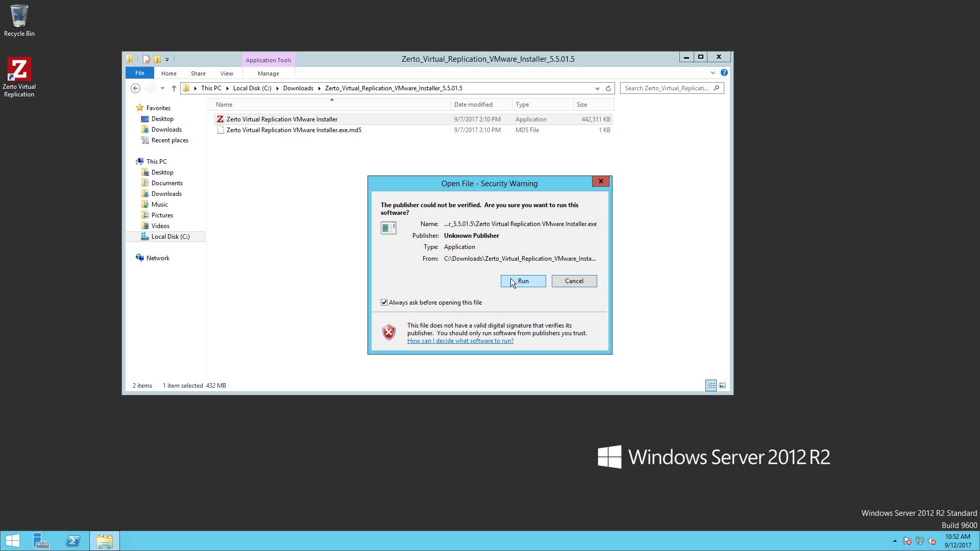Click the Search Zerto_Virtual_Replicati field
This screenshot has width=980, height=551.
[x=666, y=88]
